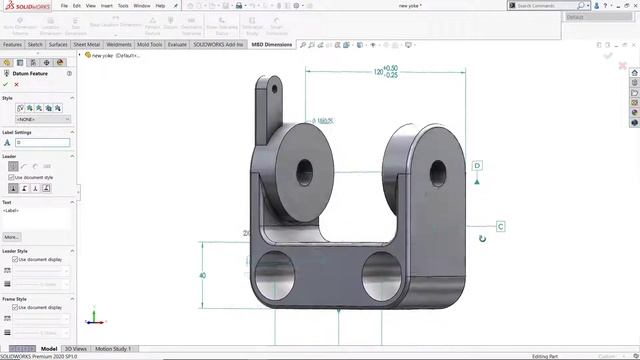Switch to the Evaluate tab
640x360 pixels.
click(177, 44)
